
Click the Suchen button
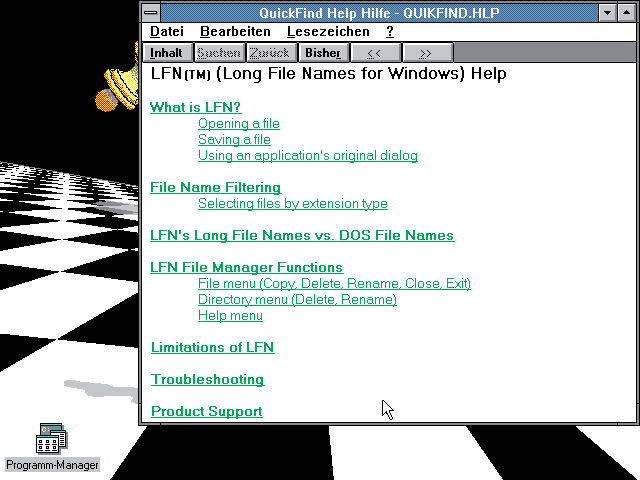[219, 53]
